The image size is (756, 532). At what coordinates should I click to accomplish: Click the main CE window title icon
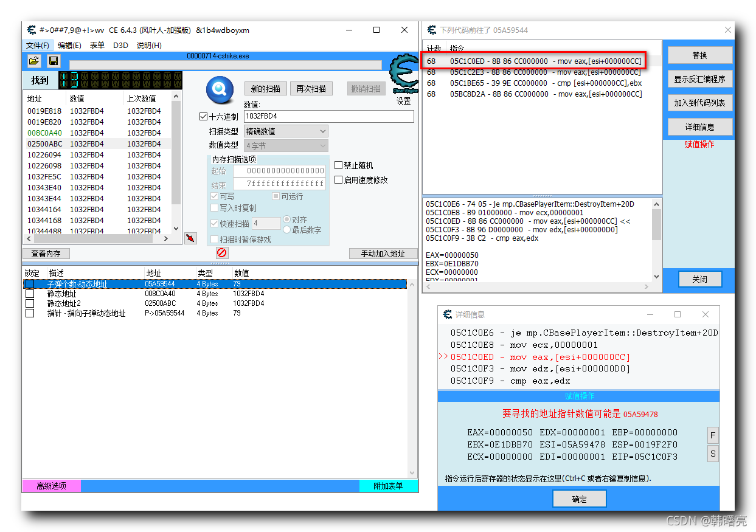32,30
